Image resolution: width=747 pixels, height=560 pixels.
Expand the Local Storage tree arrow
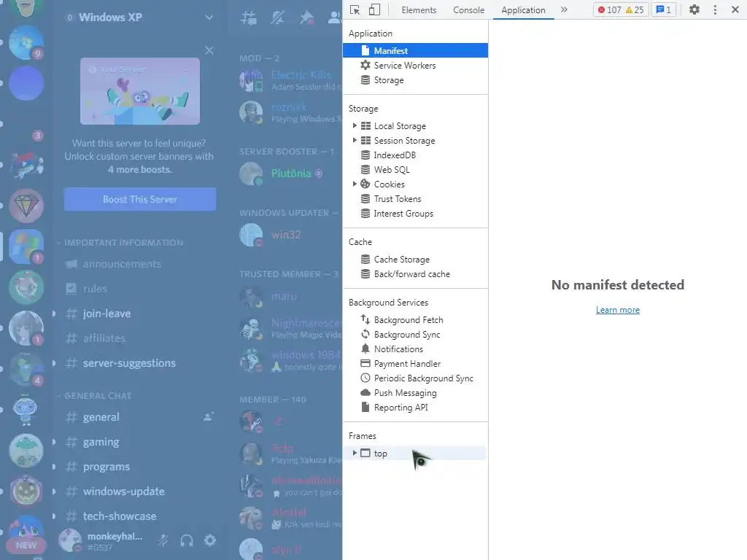(x=355, y=125)
